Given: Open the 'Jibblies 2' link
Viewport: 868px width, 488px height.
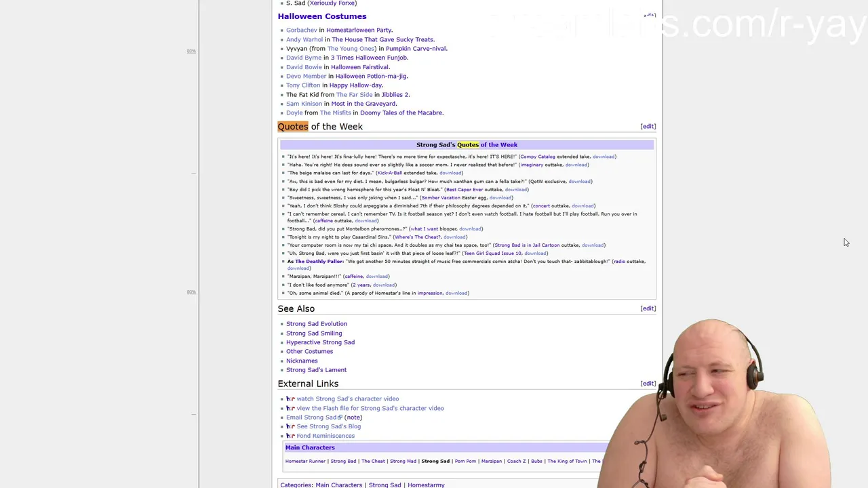Looking at the screenshot, I should [395, 95].
